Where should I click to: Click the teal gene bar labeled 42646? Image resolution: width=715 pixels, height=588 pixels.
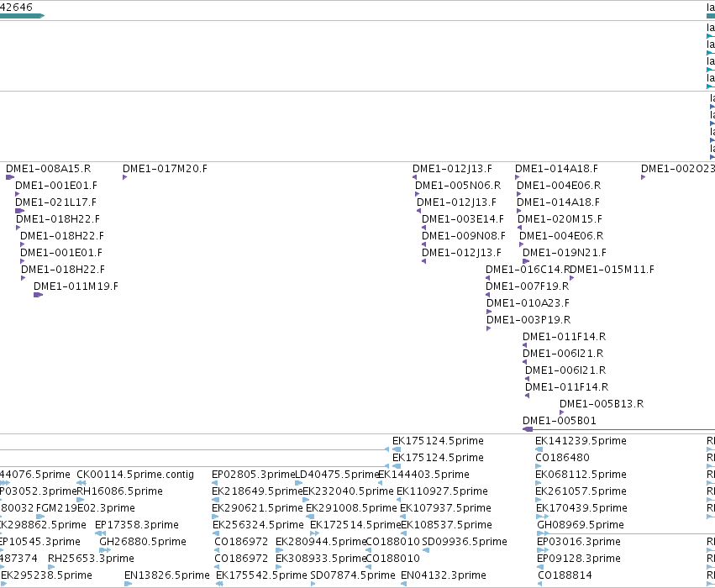point(22,16)
